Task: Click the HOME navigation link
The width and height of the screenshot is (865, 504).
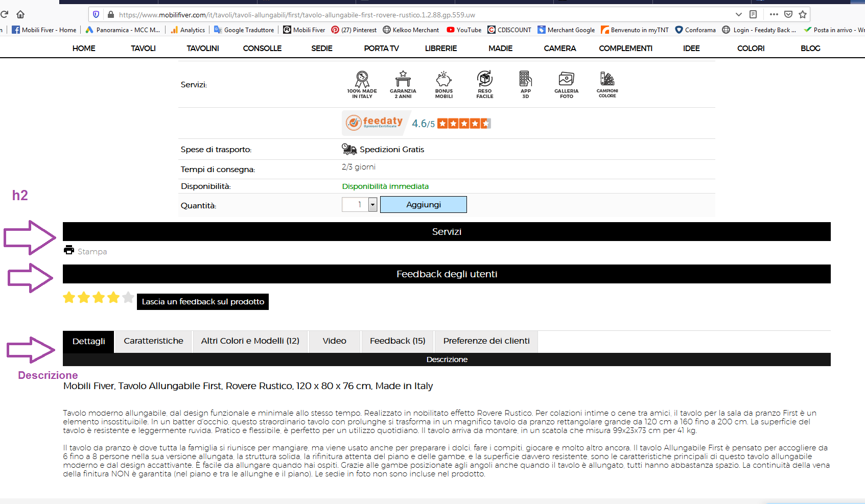Action: pyautogui.click(x=84, y=49)
